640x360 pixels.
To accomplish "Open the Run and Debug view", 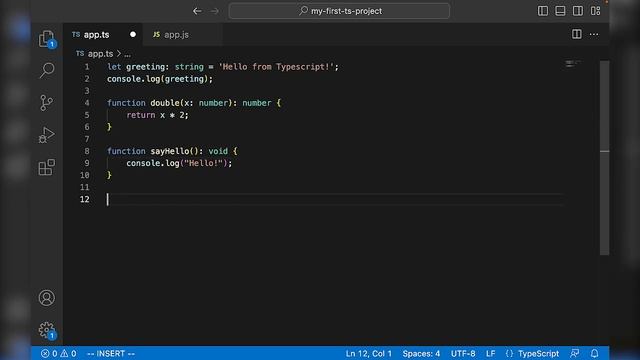I will click(47, 135).
